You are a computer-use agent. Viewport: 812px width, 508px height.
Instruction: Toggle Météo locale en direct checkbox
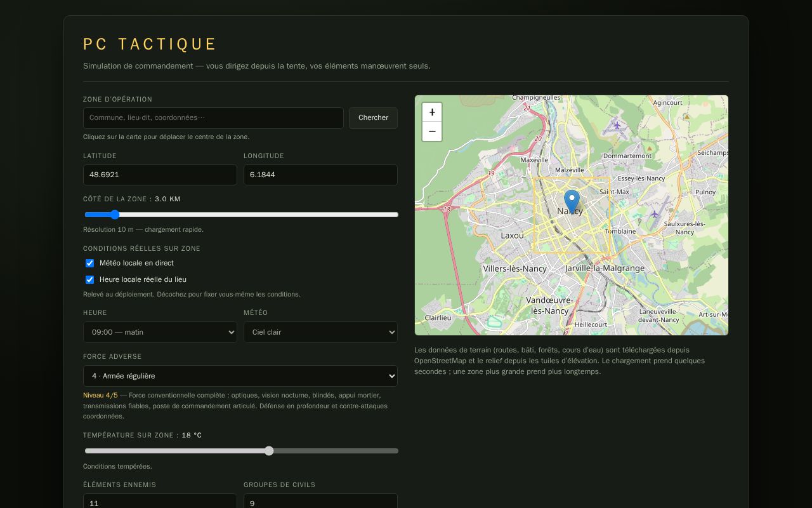tap(89, 263)
